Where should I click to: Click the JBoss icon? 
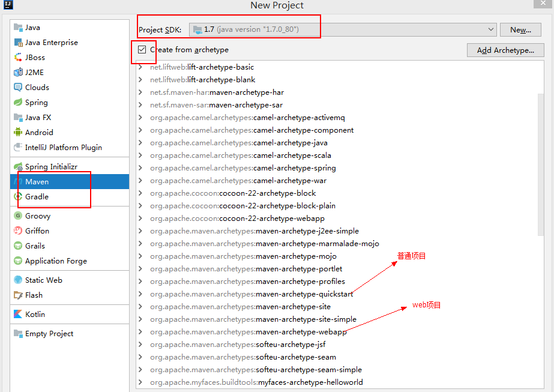[x=18, y=57]
